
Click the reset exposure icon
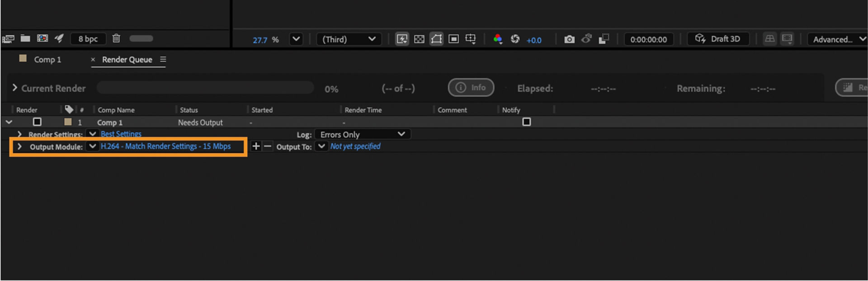pos(515,39)
